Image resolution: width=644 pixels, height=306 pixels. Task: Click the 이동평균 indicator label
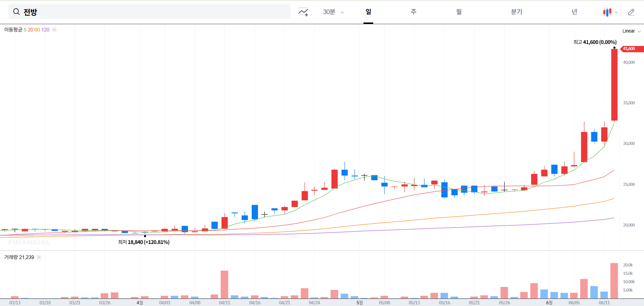(x=13, y=30)
